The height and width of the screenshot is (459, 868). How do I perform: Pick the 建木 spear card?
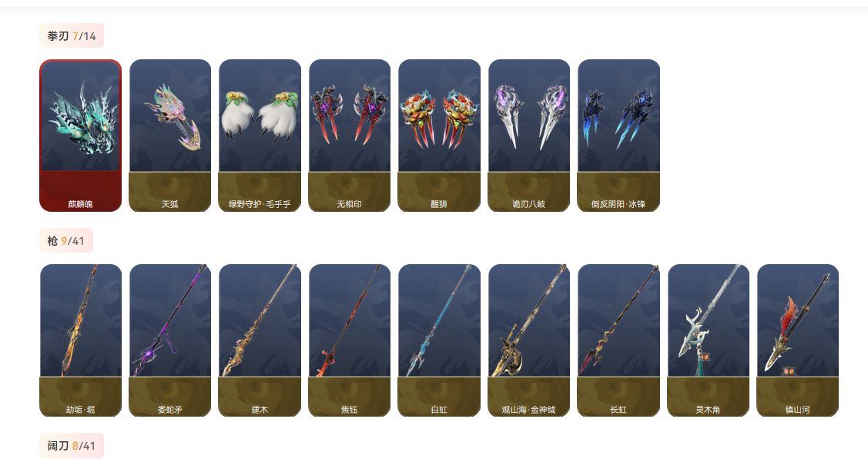click(x=260, y=340)
